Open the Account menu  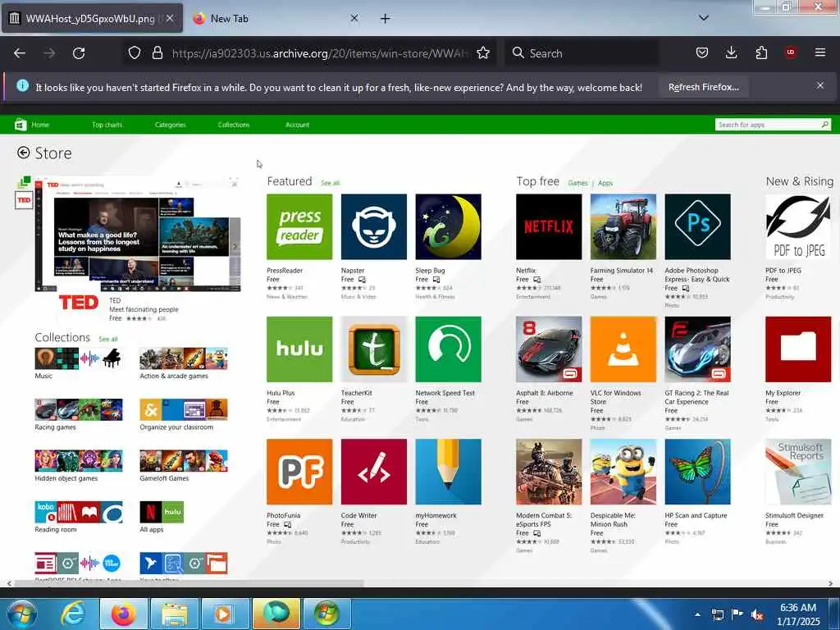tap(297, 125)
